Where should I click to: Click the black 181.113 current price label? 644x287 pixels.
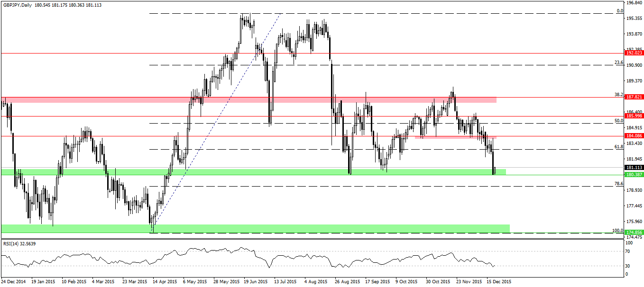[x=634, y=168]
